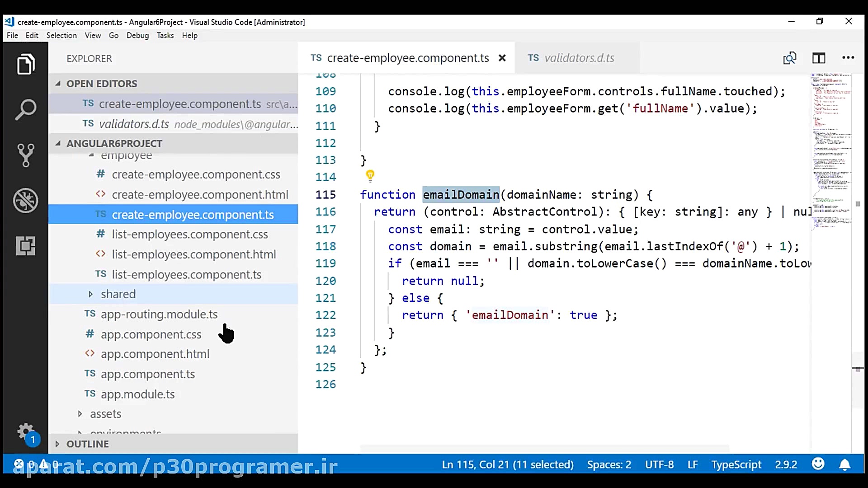This screenshot has width=868, height=488.
Task: Open the Extensions view icon
Action: (x=26, y=246)
